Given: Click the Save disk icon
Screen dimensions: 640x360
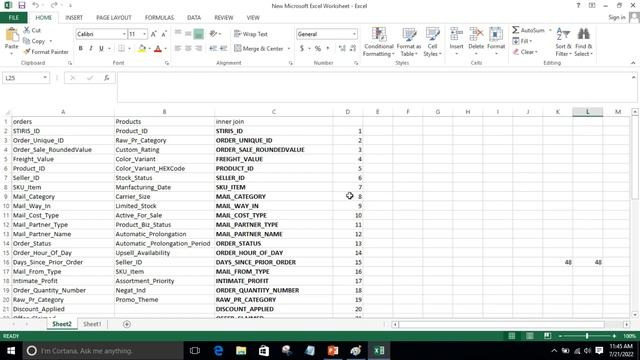Looking at the screenshot, I should pyautogui.click(x=22, y=5).
